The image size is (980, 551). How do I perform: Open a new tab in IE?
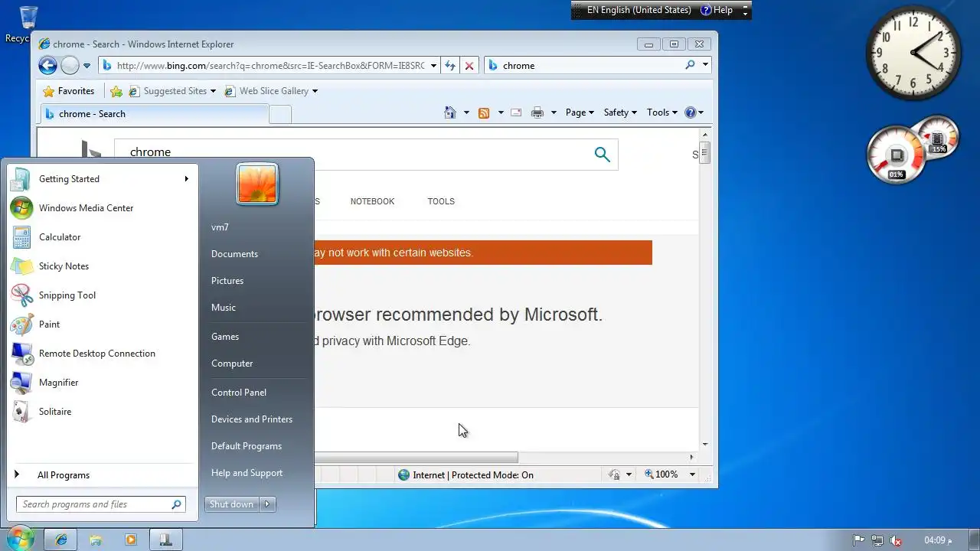click(280, 114)
